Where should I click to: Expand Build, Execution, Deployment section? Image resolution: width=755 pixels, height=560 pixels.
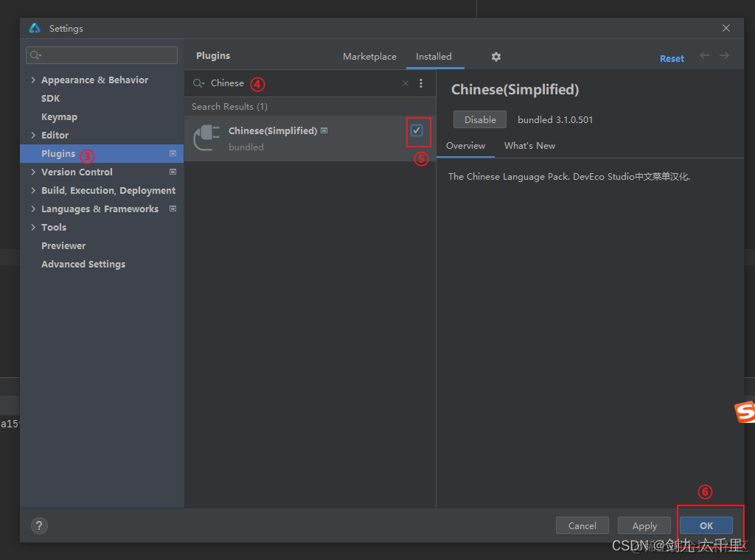click(x=33, y=191)
